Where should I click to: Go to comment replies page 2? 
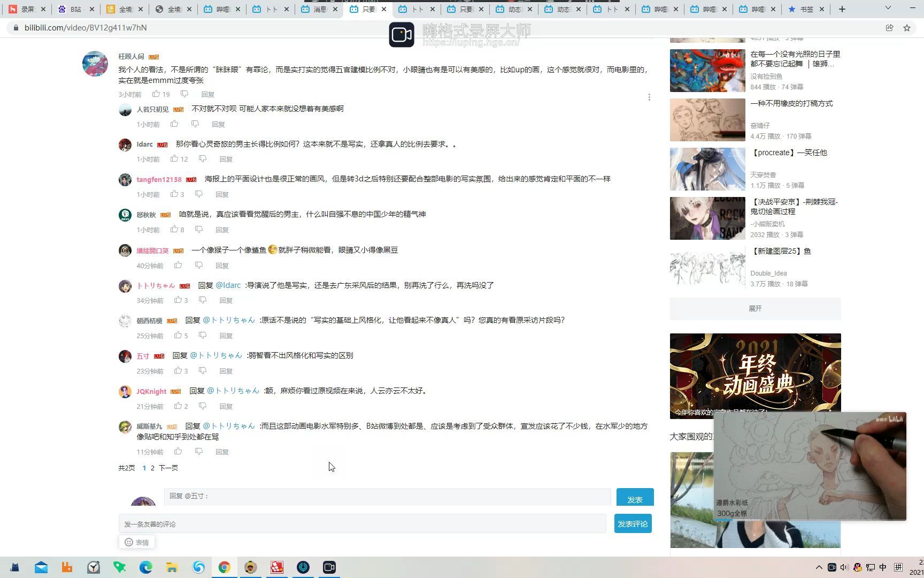coord(152,468)
